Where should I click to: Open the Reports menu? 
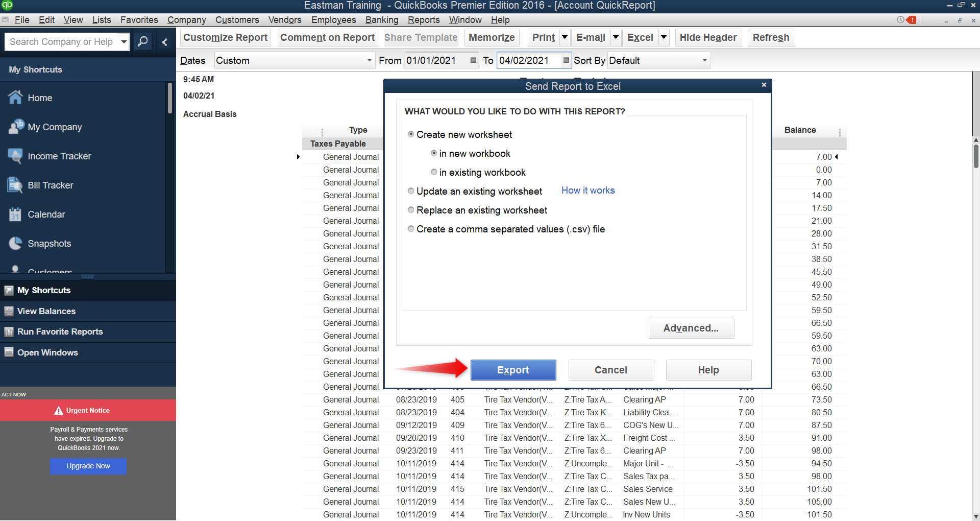point(424,19)
